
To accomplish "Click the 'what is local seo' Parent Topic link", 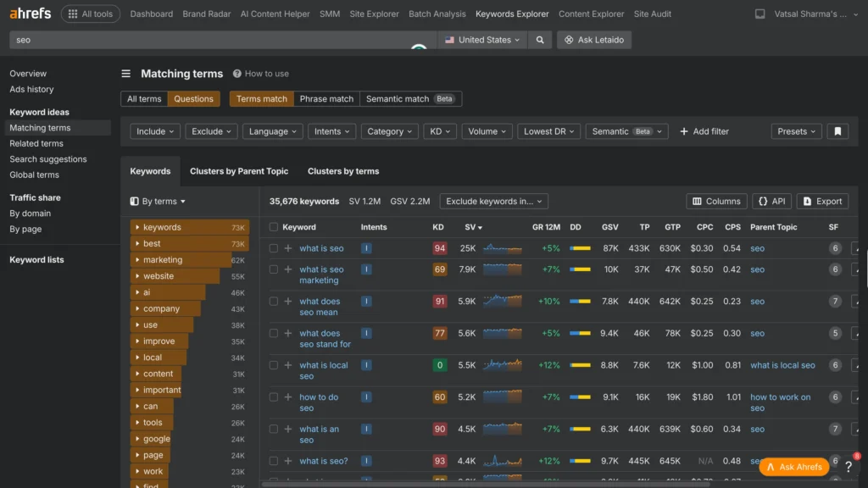I will tap(782, 365).
